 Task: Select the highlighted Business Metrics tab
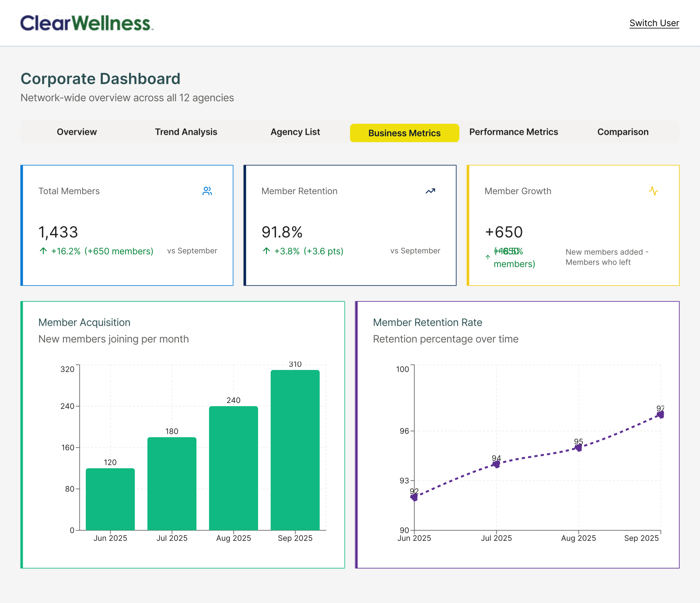405,133
